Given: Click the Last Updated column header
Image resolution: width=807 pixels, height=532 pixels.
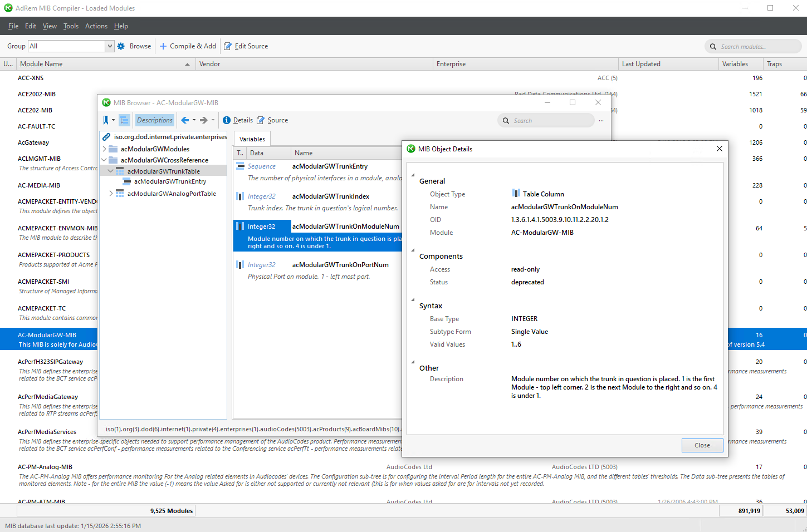Looking at the screenshot, I should pyautogui.click(x=668, y=64).
